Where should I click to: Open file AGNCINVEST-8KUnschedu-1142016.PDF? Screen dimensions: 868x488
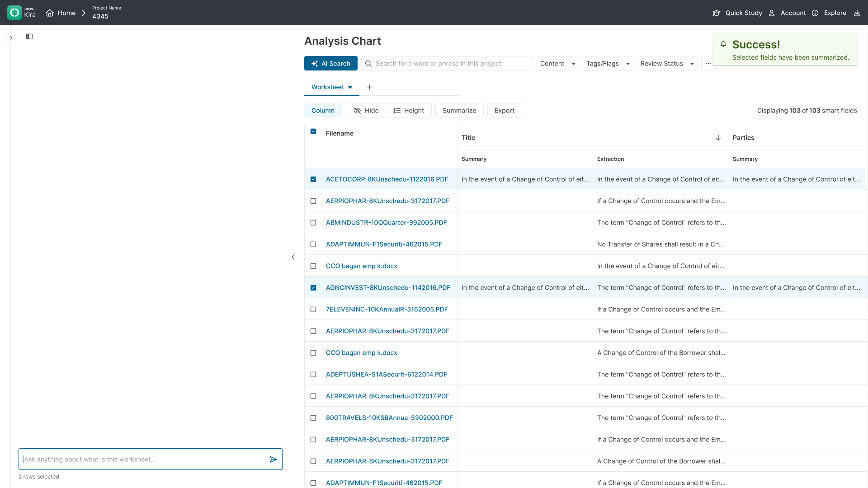[388, 288]
